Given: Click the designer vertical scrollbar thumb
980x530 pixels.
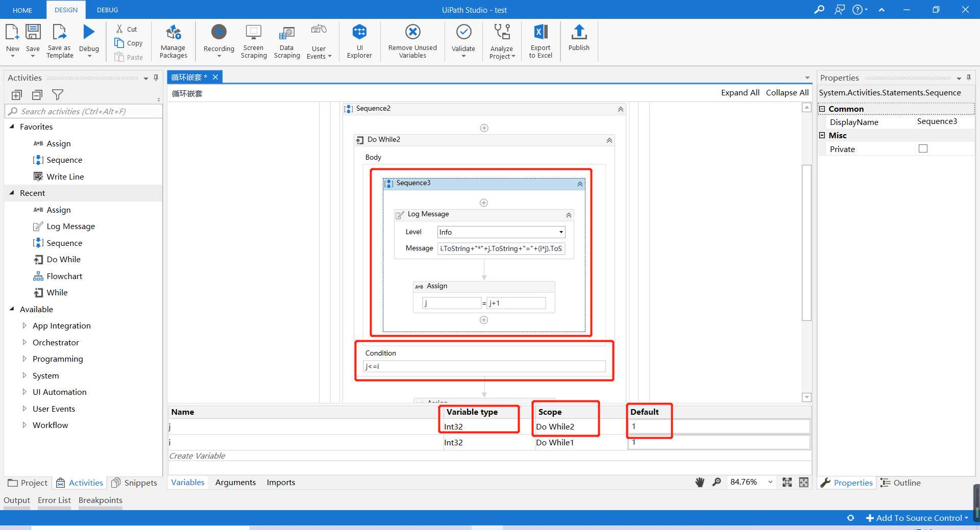Looking at the screenshot, I should tap(806, 242).
